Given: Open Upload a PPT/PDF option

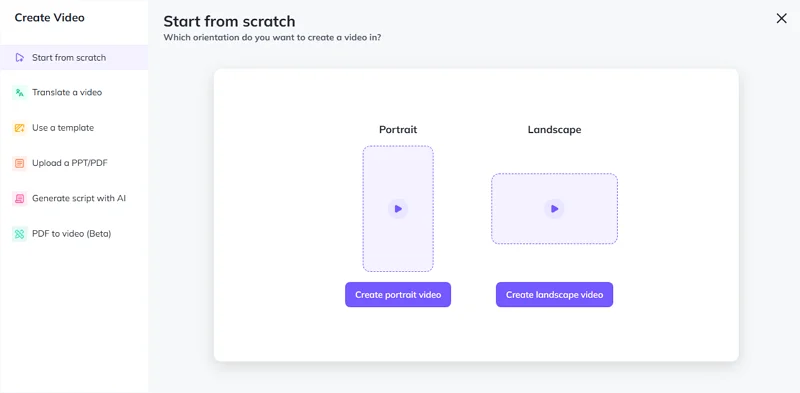Looking at the screenshot, I should click(x=70, y=163).
